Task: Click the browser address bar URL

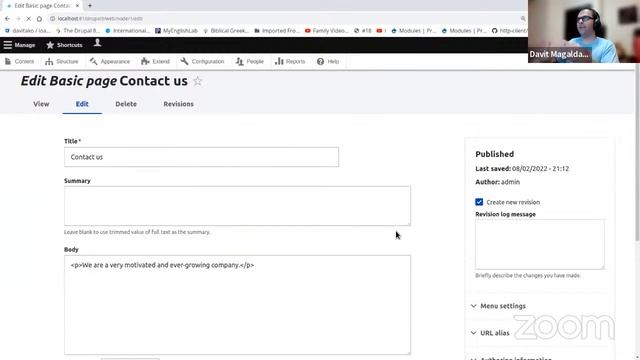Action: (100, 18)
